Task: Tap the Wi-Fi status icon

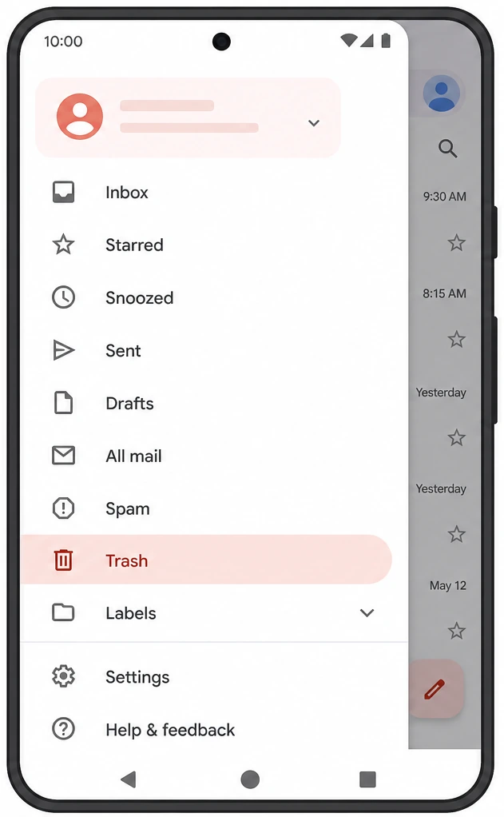Action: [348, 40]
